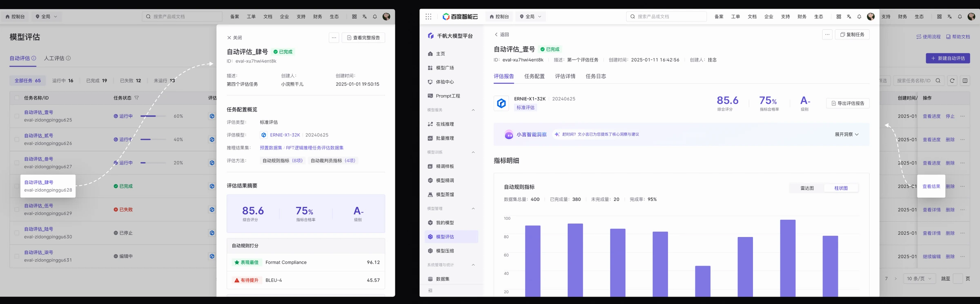Viewport: 980px width, 304px height.
Task: Open the filter funnel icon next to 任务状态
Action: 137,98
